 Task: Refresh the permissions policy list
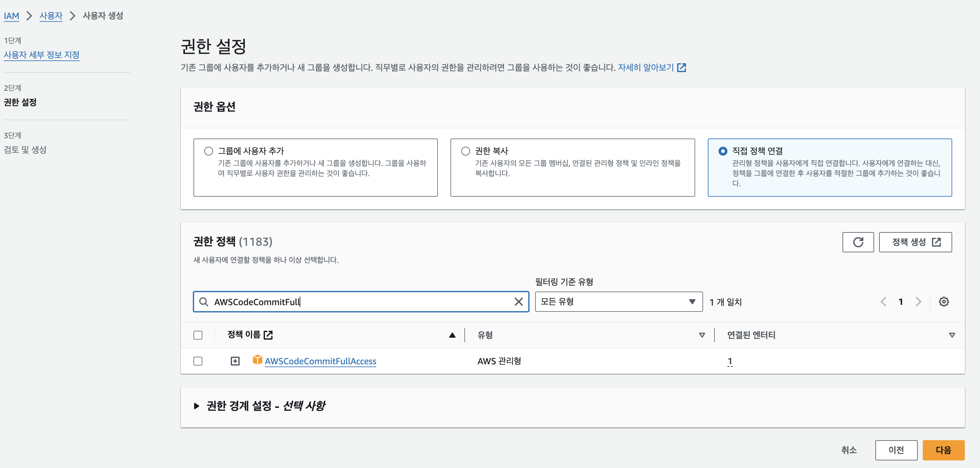click(858, 242)
